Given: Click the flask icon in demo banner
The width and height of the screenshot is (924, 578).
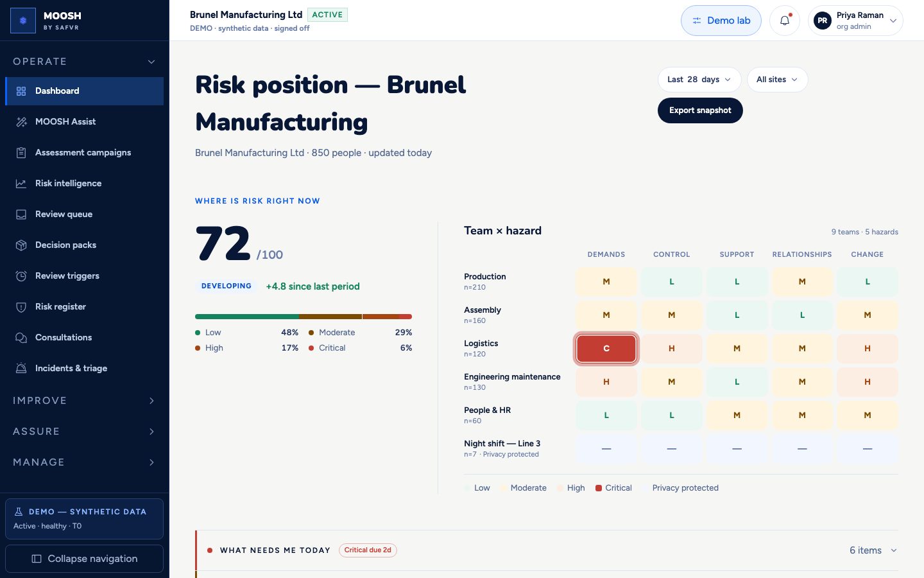Looking at the screenshot, I should coord(19,512).
